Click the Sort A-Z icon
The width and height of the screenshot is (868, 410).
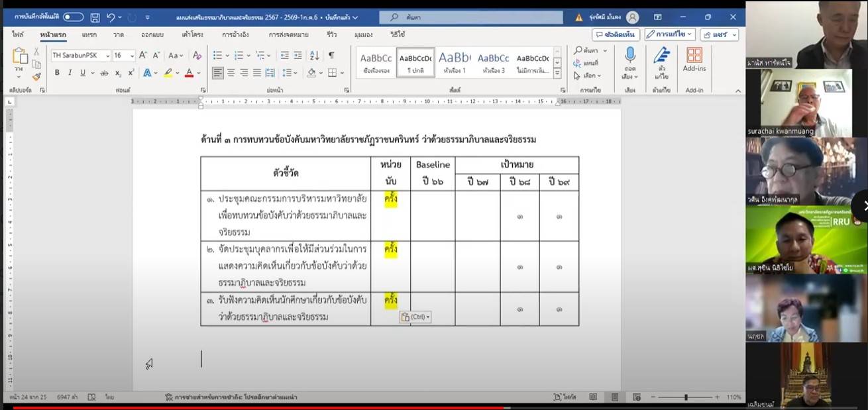(x=315, y=56)
